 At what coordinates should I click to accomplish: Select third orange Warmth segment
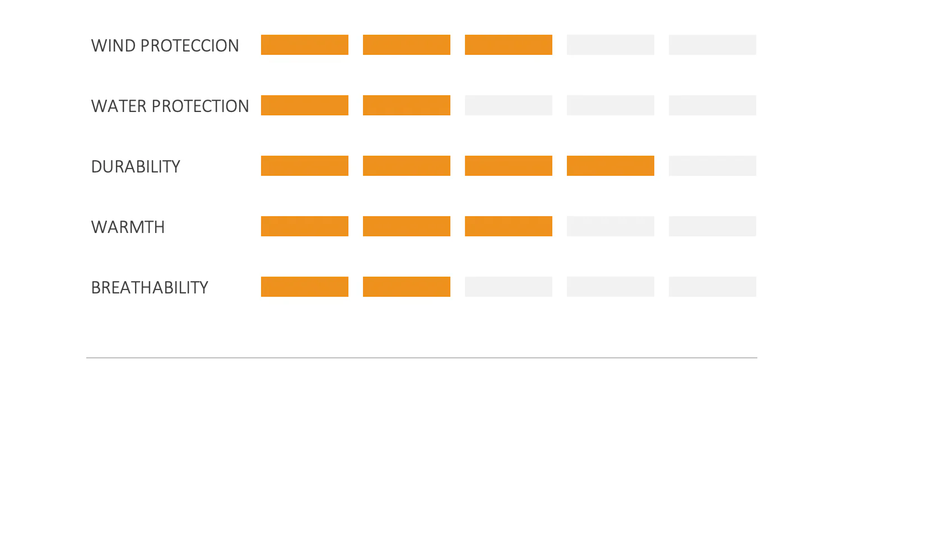point(509,226)
